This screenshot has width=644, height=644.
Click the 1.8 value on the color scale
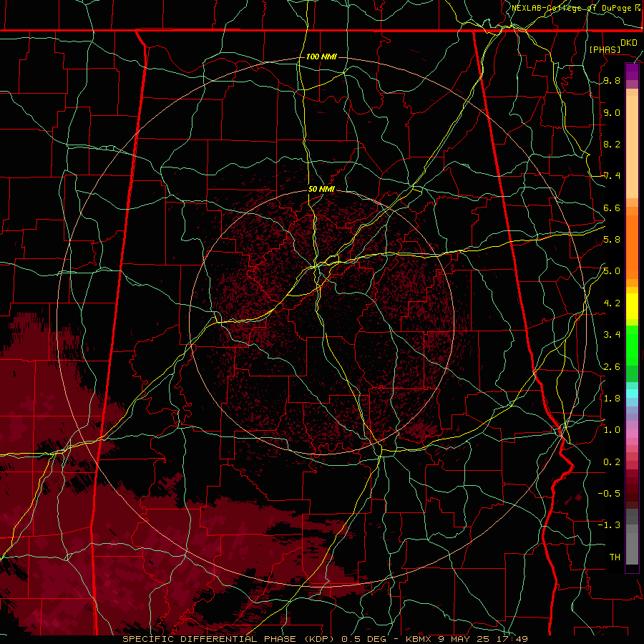point(612,399)
